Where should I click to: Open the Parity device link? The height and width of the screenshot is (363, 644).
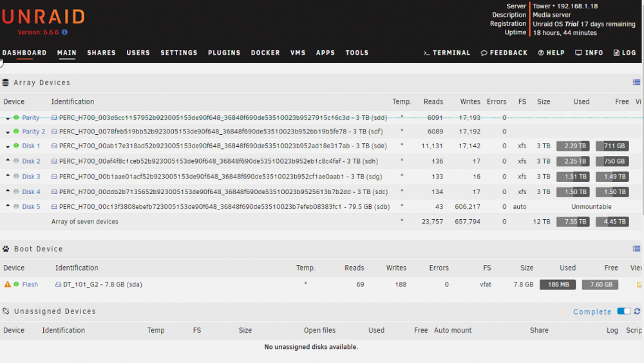coord(31,117)
